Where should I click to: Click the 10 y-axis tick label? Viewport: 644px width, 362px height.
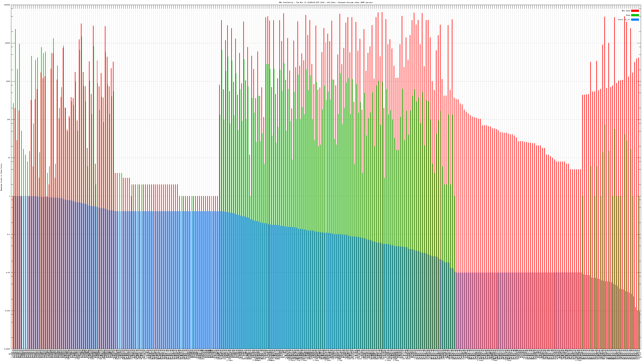[9, 158]
